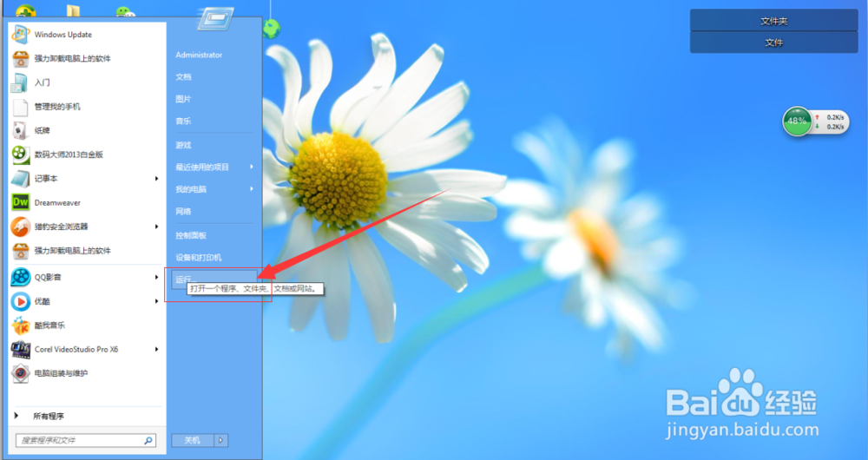This screenshot has width=868, height=460.
Task: Expand 最近使用的项目 submenu arrow
Action: pyautogui.click(x=252, y=167)
